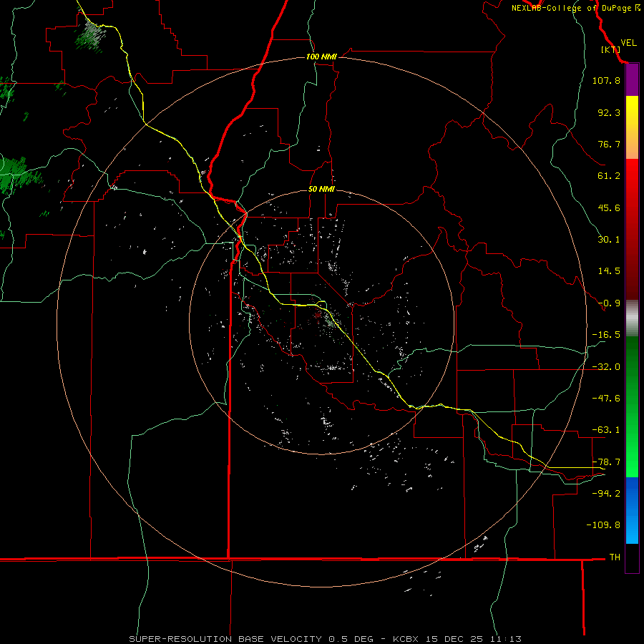
Task: Click the yellow-orange segment of the color bar
Action: pos(632,127)
